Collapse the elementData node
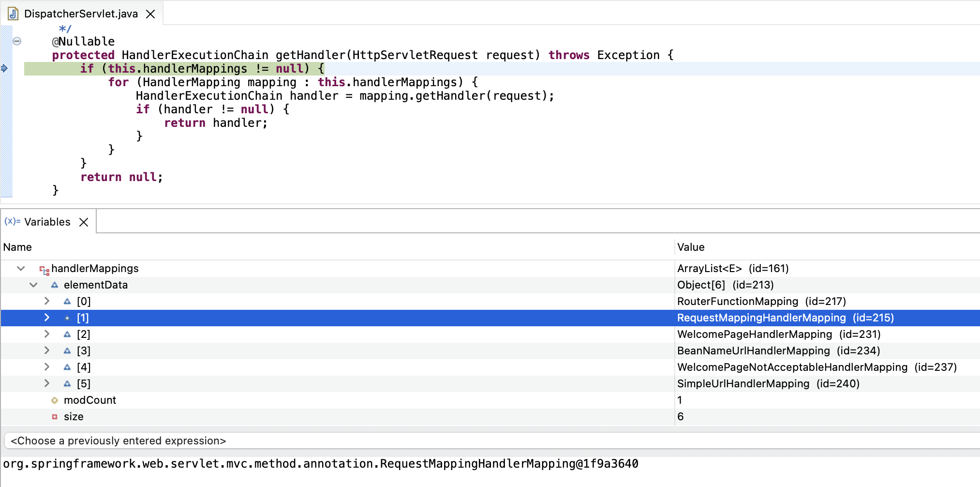This screenshot has width=980, height=487. 33,285
